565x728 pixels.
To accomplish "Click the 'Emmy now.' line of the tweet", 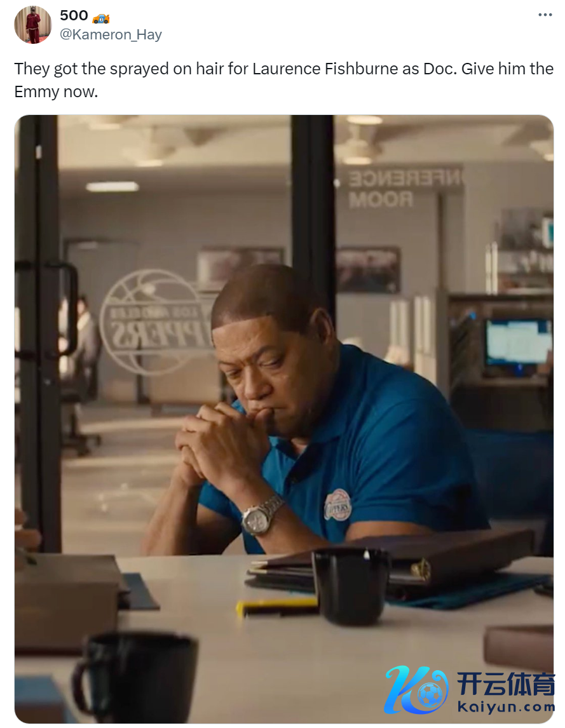I will (x=56, y=92).
